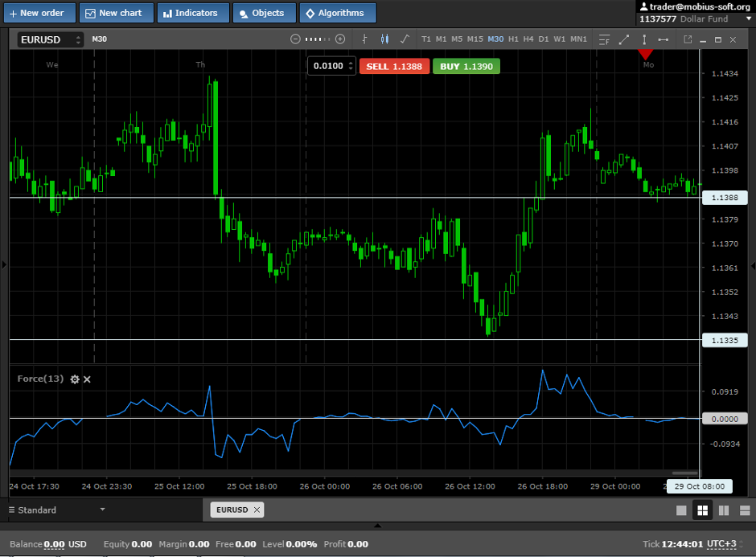Switch to horizontal rows chart layout
The height and width of the screenshot is (557, 756).
745,510
